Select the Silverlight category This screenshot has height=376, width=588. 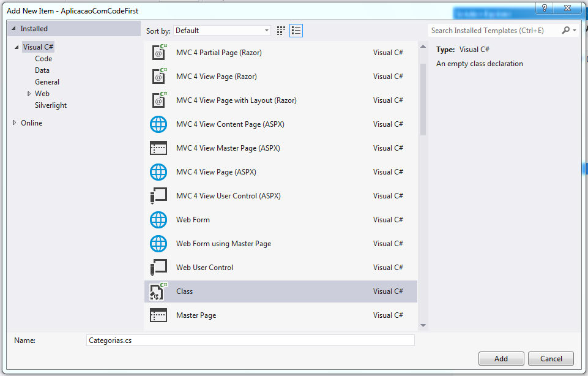click(51, 105)
